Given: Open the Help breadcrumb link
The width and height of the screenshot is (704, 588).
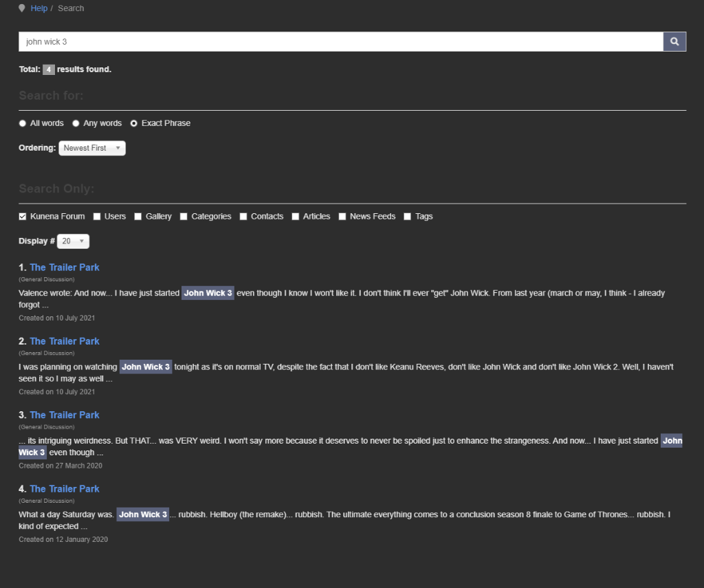Looking at the screenshot, I should click(x=39, y=8).
